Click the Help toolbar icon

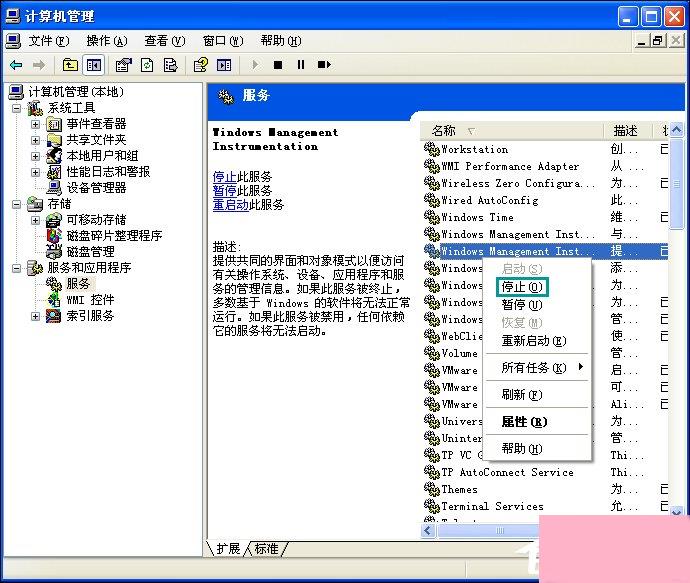click(201, 65)
